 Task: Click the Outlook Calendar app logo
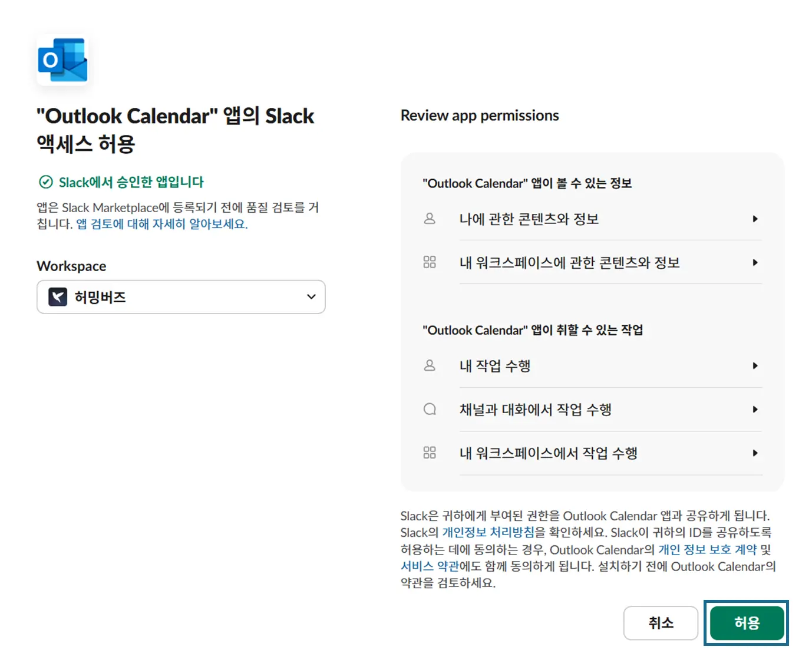coord(62,60)
